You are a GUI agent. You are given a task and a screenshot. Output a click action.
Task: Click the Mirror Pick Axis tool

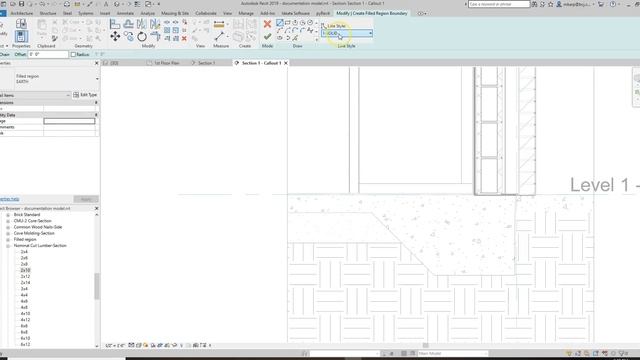pyautogui.click(x=142, y=24)
